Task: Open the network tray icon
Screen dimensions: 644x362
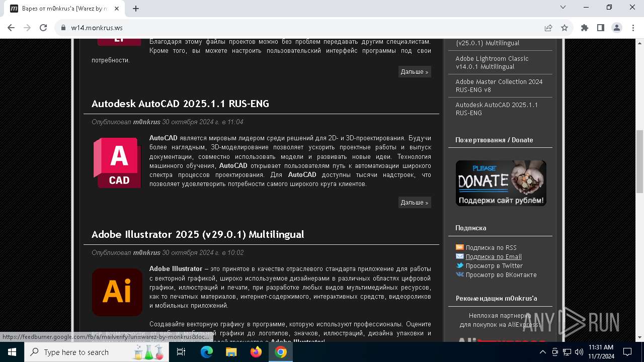Action: click(567, 352)
